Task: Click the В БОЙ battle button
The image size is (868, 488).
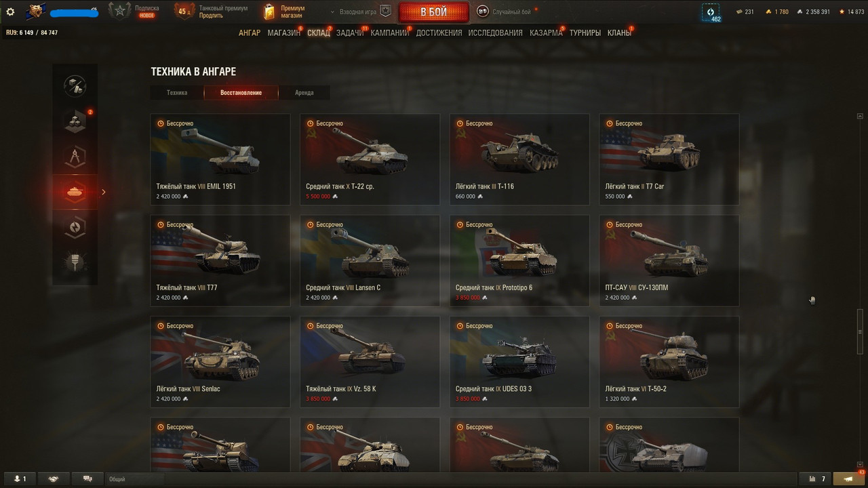Action: (433, 12)
